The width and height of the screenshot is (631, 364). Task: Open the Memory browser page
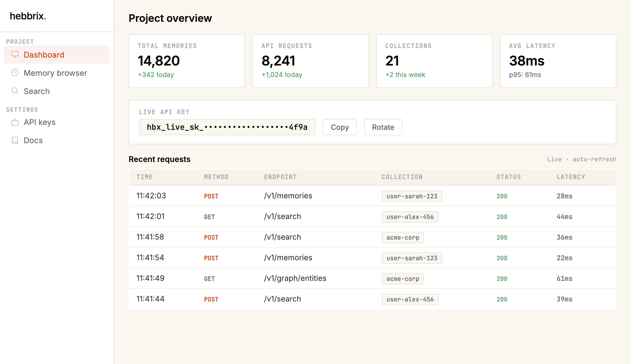pos(57,73)
